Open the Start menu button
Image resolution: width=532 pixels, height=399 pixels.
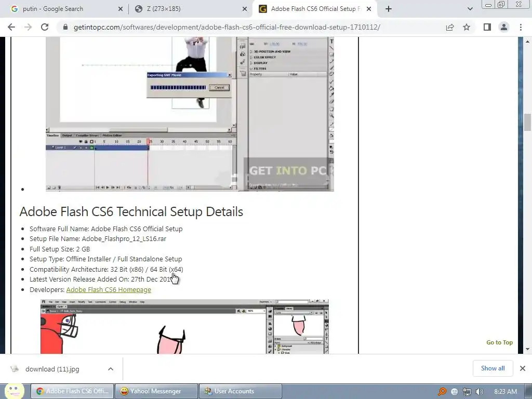(x=14, y=391)
